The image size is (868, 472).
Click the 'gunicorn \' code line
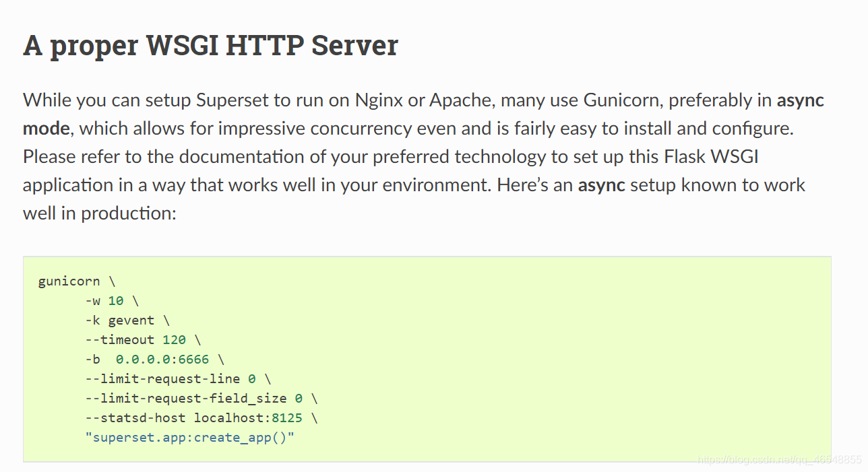click(76, 281)
